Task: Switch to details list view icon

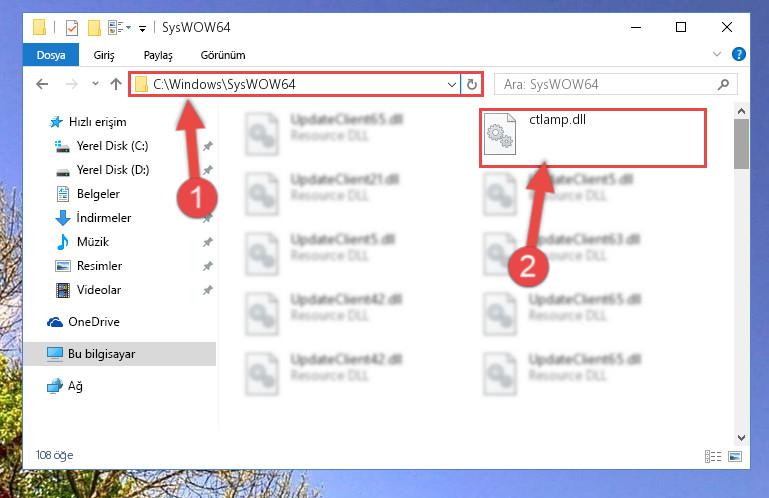Action: click(x=713, y=456)
